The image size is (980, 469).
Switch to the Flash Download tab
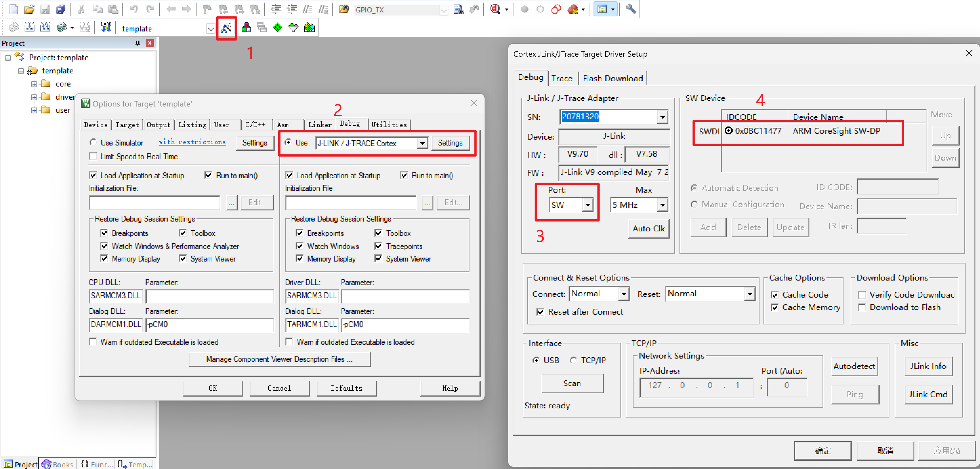[613, 79]
